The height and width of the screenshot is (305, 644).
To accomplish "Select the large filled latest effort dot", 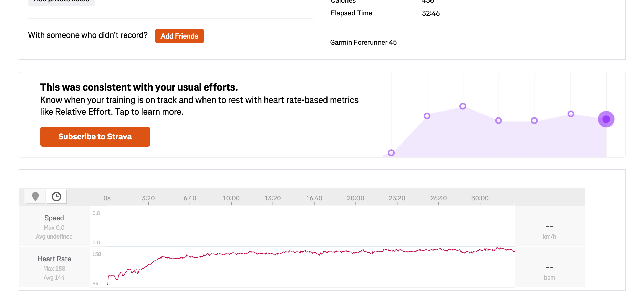I will coord(606,119).
